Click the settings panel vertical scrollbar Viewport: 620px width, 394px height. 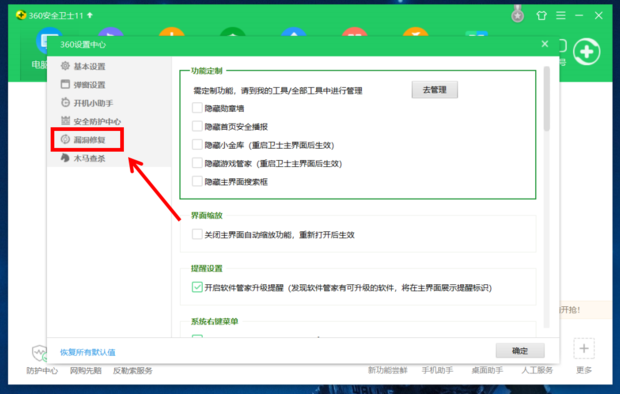tap(546, 99)
